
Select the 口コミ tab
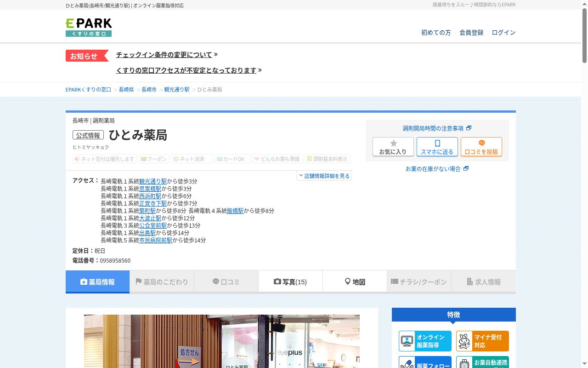click(226, 282)
